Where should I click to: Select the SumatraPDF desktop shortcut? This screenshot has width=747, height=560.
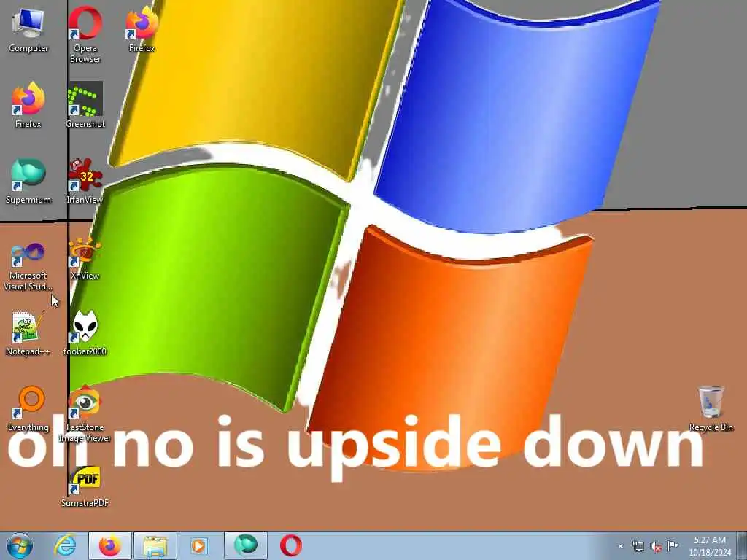(85, 486)
